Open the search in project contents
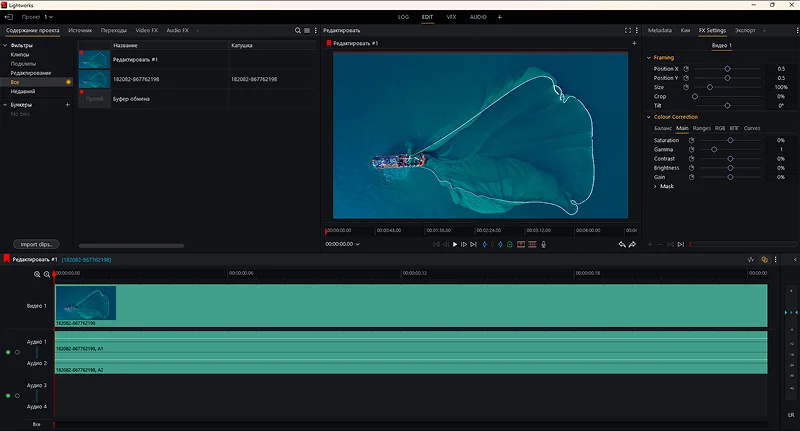The width and height of the screenshot is (800, 431). [x=297, y=31]
